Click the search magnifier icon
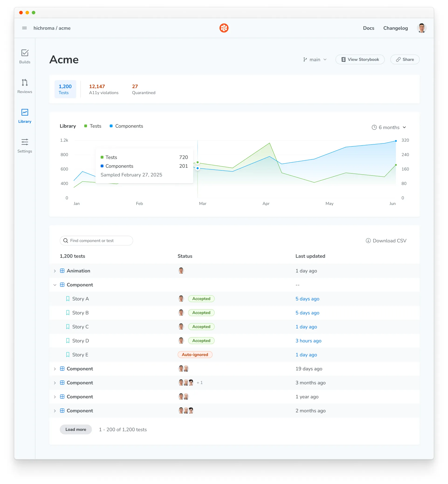 [65, 241]
